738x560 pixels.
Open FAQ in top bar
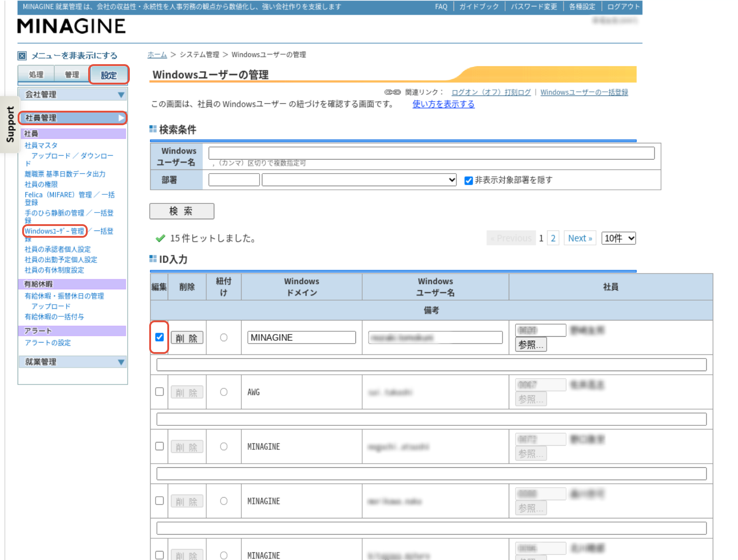[441, 7]
